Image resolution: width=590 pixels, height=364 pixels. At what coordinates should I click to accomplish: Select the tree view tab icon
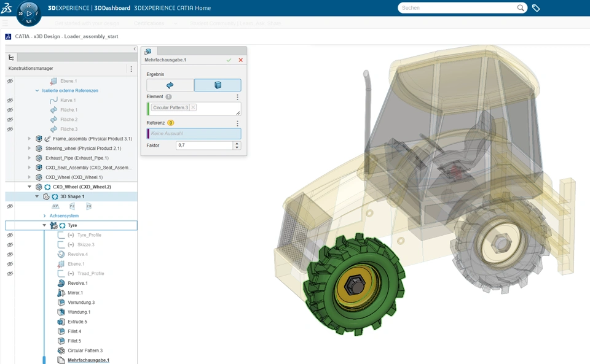click(11, 58)
